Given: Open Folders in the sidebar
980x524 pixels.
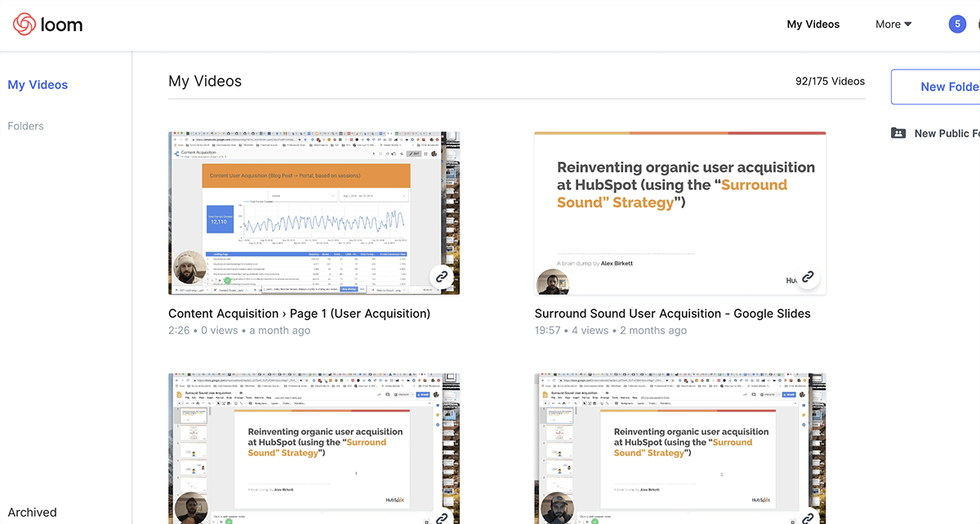Looking at the screenshot, I should 25,127.
